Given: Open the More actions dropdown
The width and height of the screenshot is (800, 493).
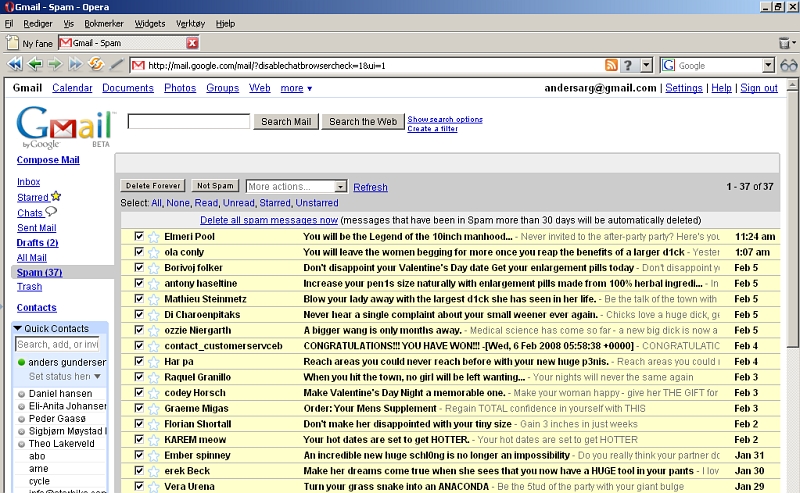Looking at the screenshot, I should (x=296, y=186).
